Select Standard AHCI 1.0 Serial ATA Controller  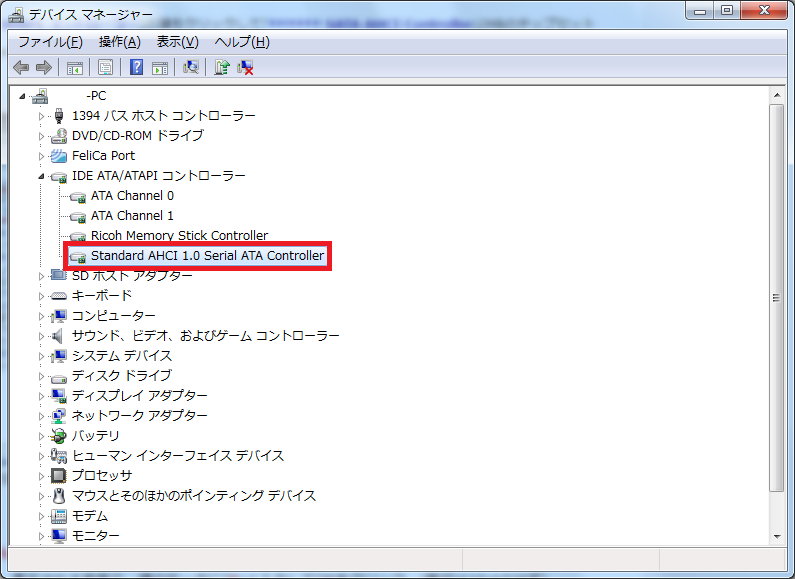(x=207, y=256)
